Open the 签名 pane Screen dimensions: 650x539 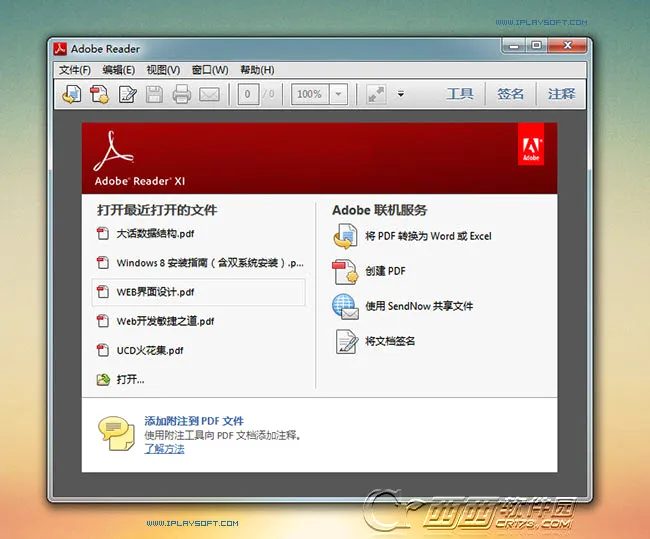point(510,94)
